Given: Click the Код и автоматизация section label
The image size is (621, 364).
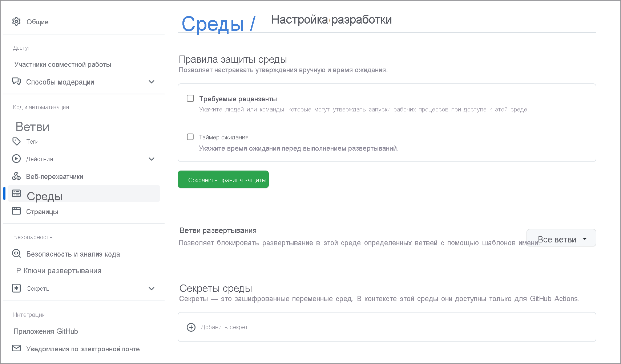Looking at the screenshot, I should [41, 107].
